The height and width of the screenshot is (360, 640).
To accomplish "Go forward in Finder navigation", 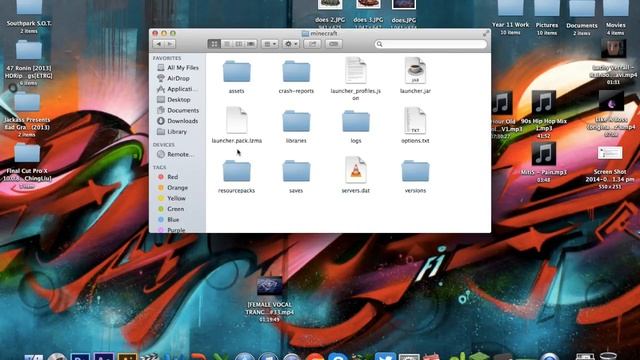I will coord(170,44).
